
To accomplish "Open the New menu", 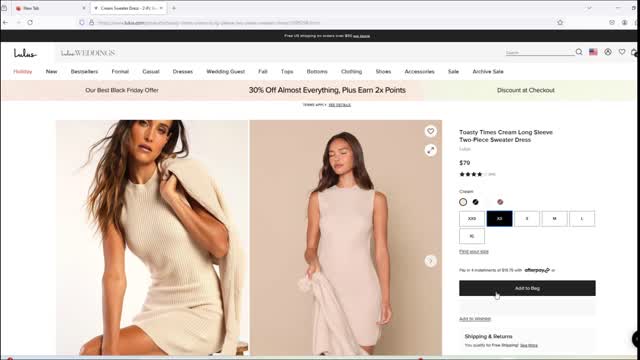I will (51, 71).
